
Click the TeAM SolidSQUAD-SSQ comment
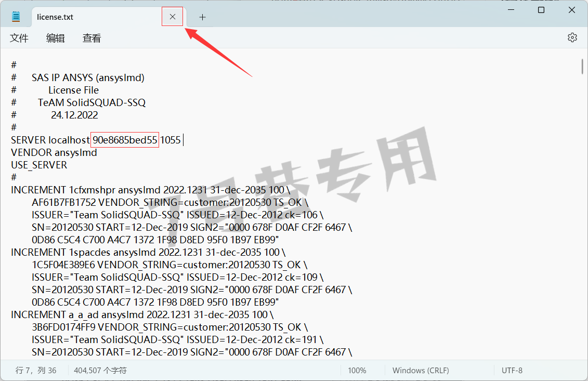click(92, 102)
